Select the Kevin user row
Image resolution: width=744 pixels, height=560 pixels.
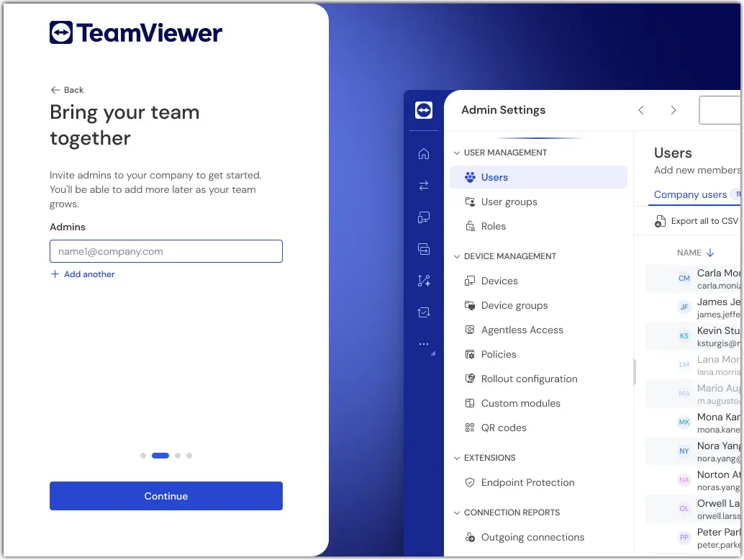tap(693, 336)
